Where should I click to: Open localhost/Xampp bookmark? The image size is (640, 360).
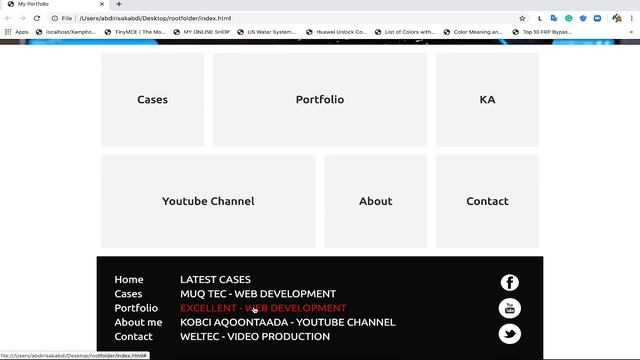point(66,32)
